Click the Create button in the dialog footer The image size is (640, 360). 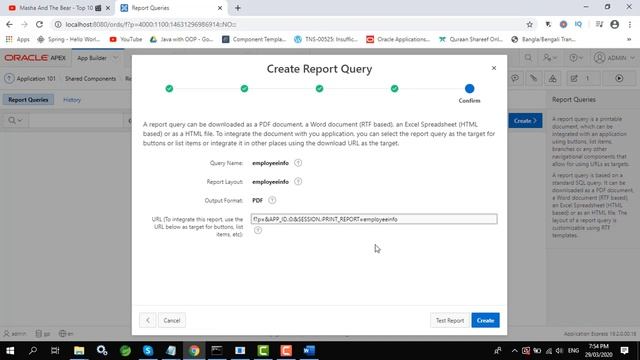coord(485,320)
